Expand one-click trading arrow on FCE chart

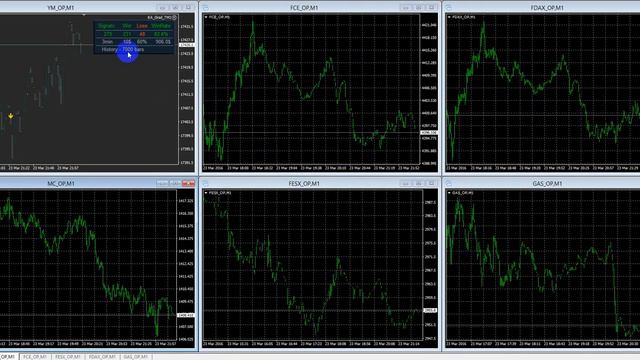(206, 17)
